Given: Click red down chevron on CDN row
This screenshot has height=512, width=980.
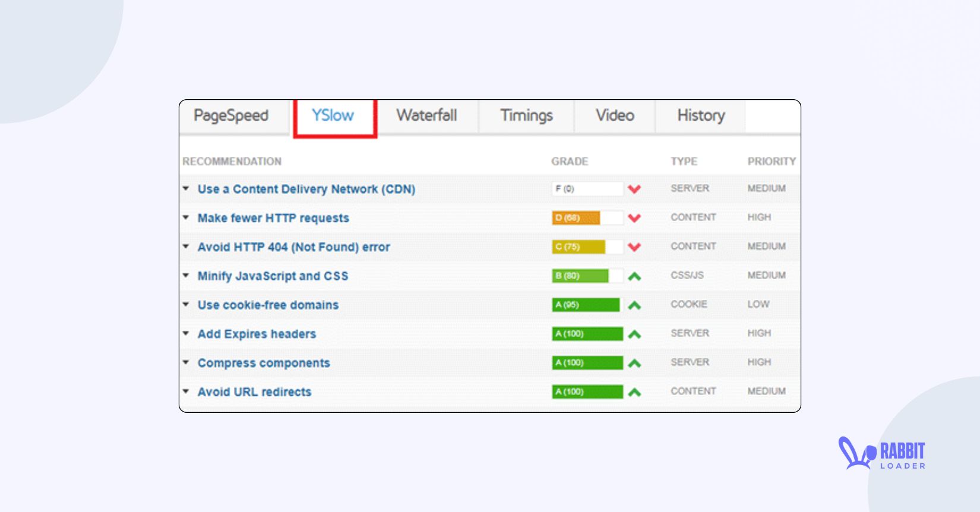Looking at the screenshot, I should (x=634, y=189).
